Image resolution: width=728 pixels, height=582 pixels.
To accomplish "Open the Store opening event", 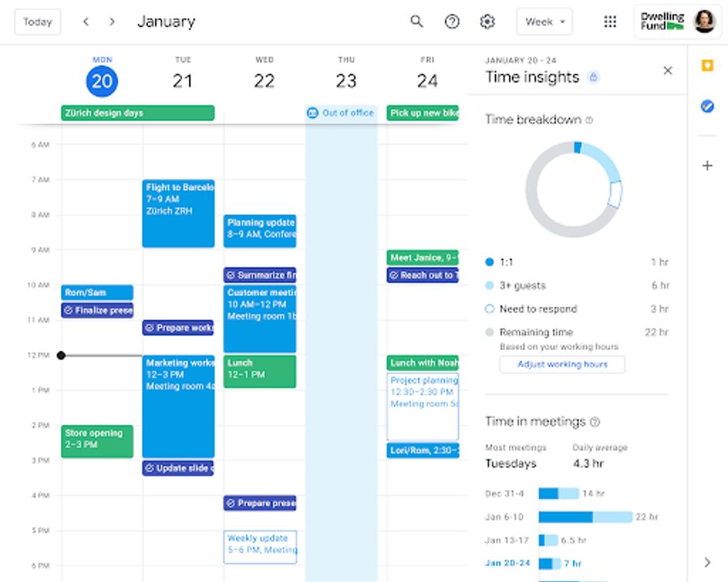I will (x=97, y=441).
